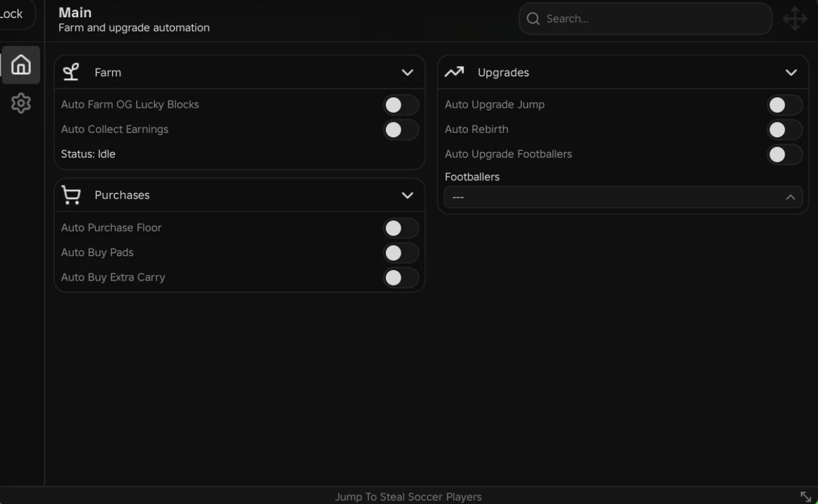Open the Footballers dropdown list
This screenshot has width=818, height=504.
(x=624, y=197)
